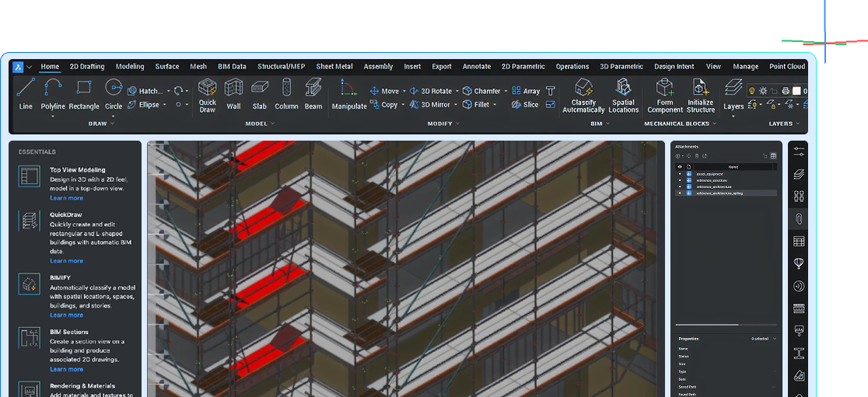868x397 pixels.
Task: Expand the Hatch dropdown
Action: coord(168,91)
